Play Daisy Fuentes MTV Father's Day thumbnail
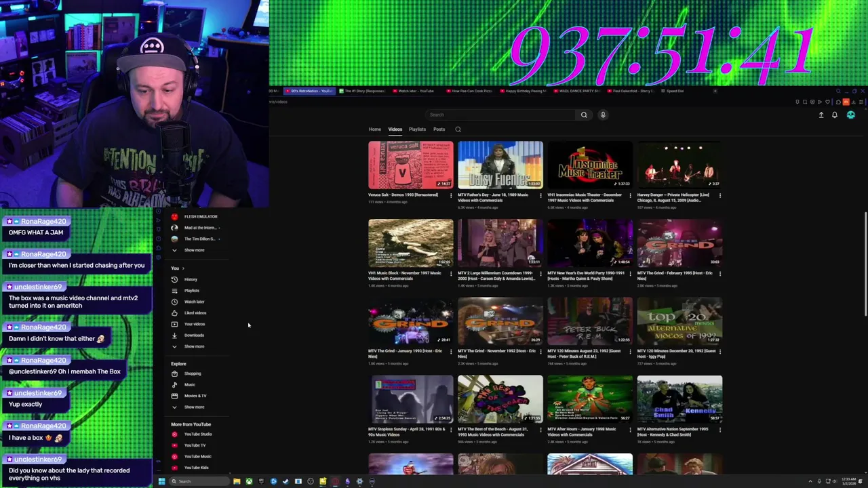 [x=500, y=165]
